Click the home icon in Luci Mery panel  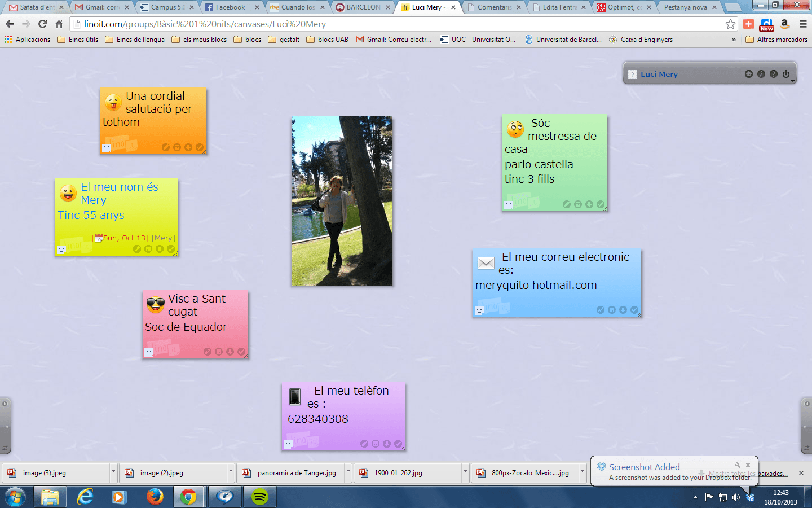(x=748, y=74)
